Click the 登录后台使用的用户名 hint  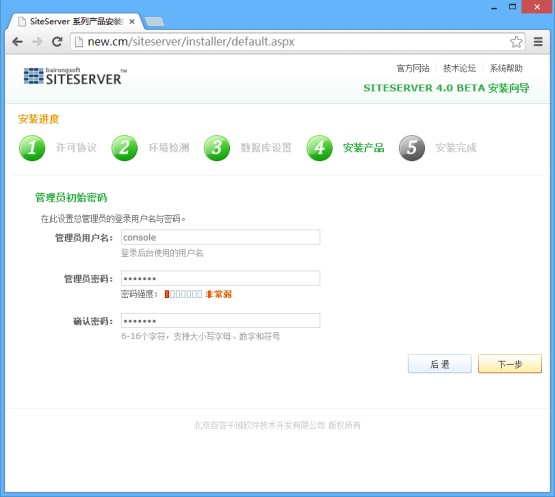coord(162,253)
